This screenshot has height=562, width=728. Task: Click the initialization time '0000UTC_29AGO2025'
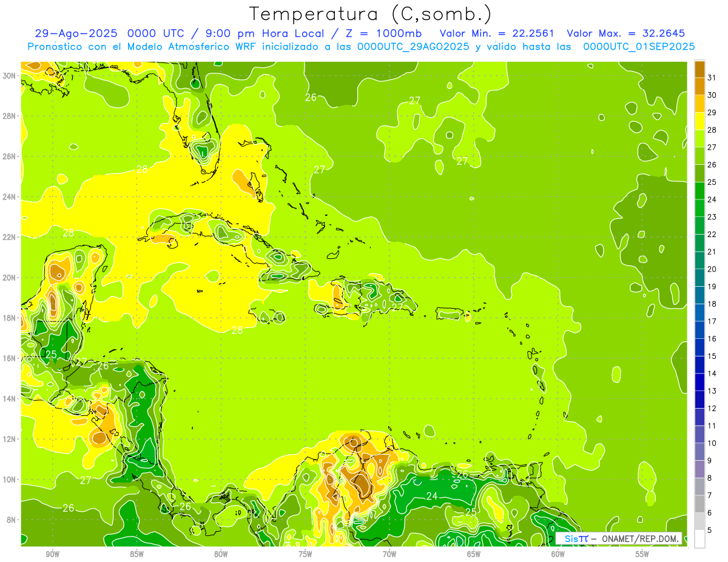coord(413,47)
